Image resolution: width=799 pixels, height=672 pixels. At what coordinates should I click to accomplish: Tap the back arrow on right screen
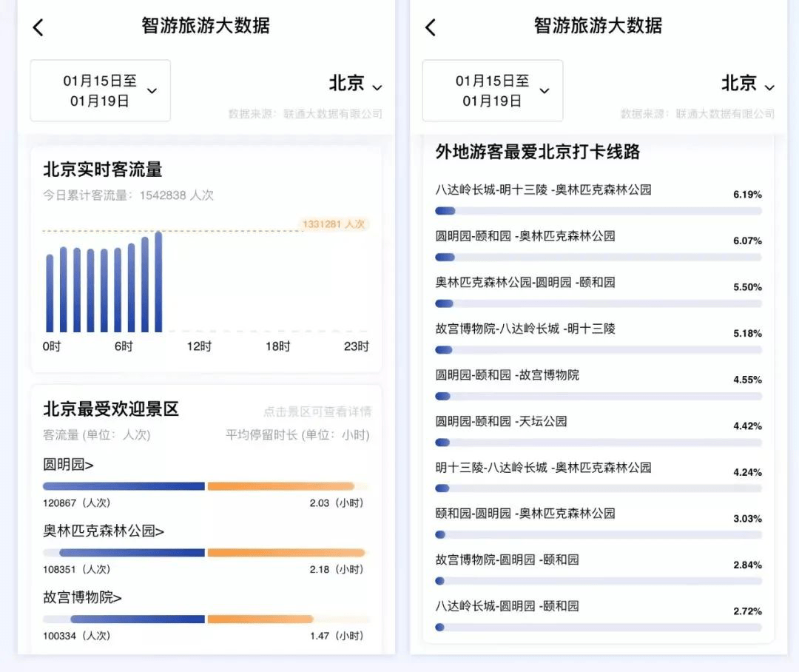point(431,27)
